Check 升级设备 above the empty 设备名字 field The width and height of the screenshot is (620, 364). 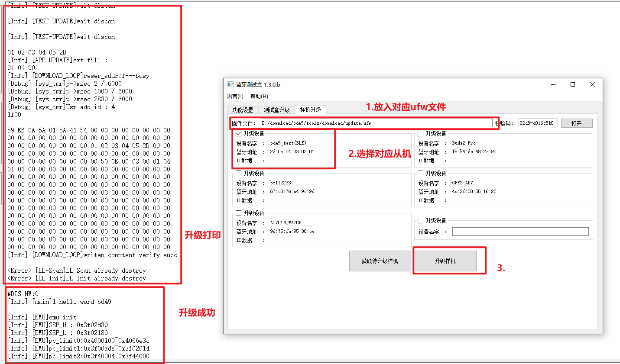(420, 220)
